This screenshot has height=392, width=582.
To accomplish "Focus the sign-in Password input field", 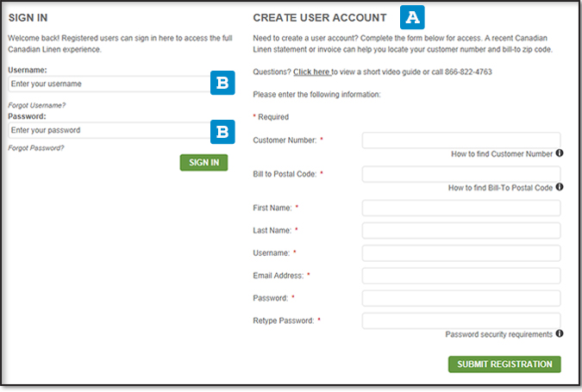I will click(x=107, y=131).
